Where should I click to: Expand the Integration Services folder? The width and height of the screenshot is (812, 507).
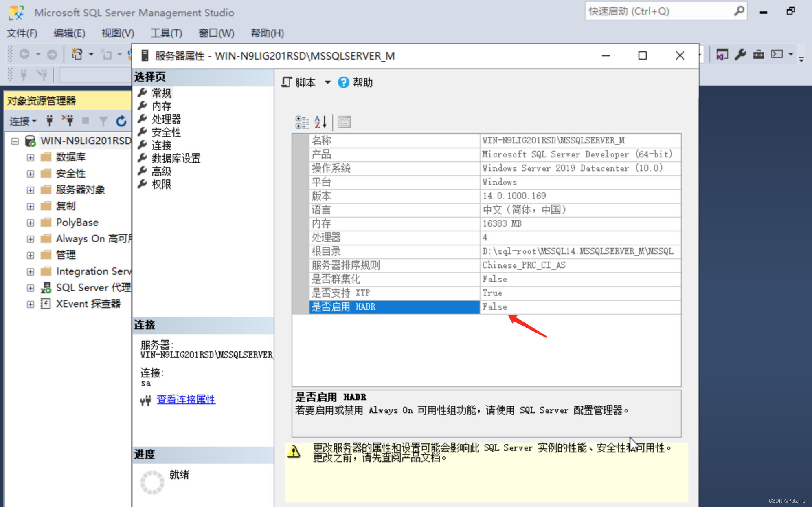[x=31, y=272]
